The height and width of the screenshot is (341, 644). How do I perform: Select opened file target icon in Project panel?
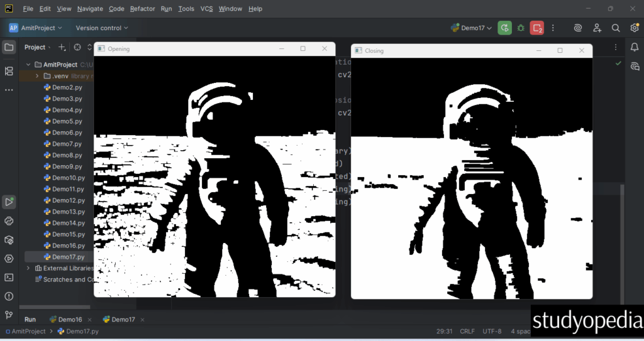point(77,47)
